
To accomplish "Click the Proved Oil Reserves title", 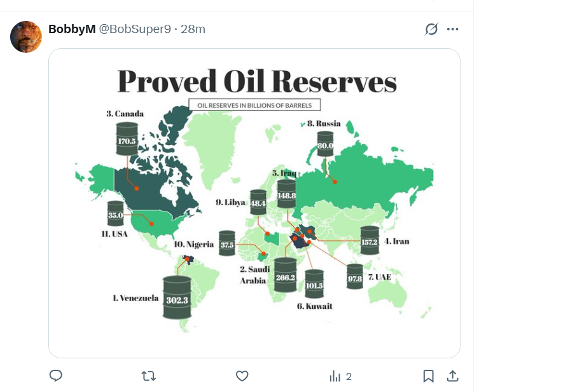I will 256,82.
